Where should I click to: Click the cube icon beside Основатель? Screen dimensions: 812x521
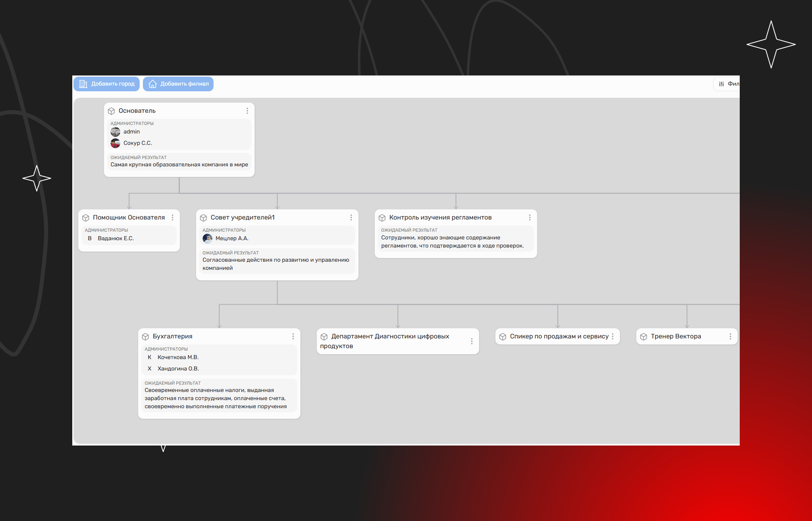[111, 111]
